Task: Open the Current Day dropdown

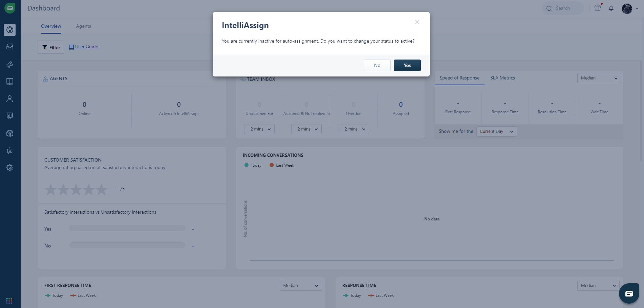Action: pyautogui.click(x=496, y=132)
